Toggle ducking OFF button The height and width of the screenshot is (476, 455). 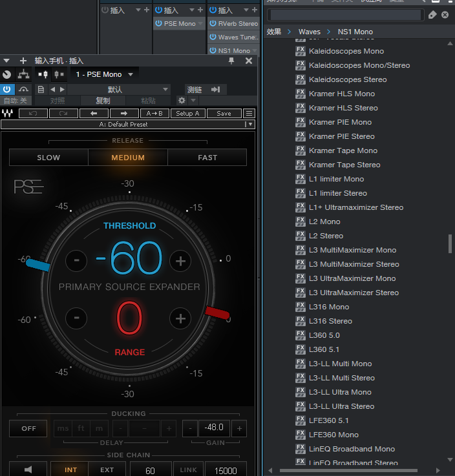tap(28, 428)
